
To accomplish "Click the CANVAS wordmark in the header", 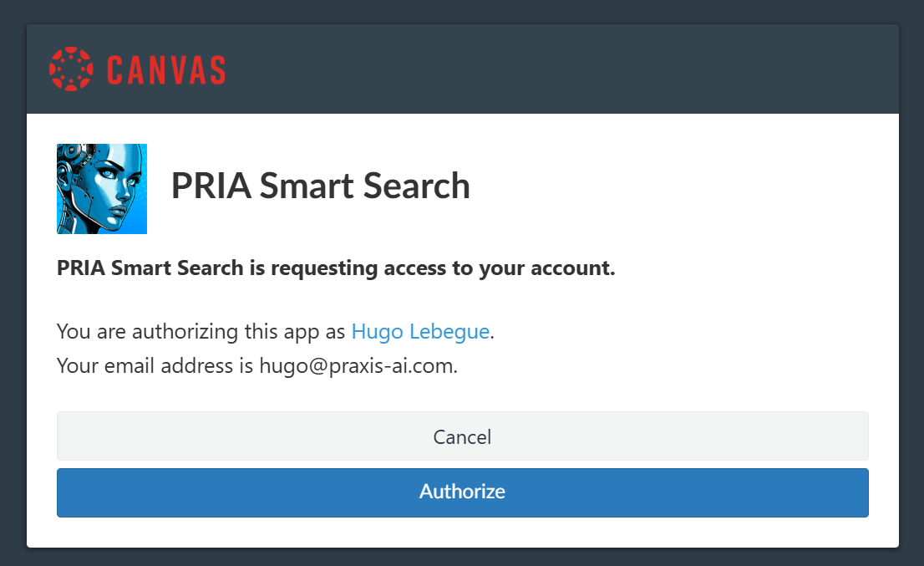I will click(x=165, y=70).
